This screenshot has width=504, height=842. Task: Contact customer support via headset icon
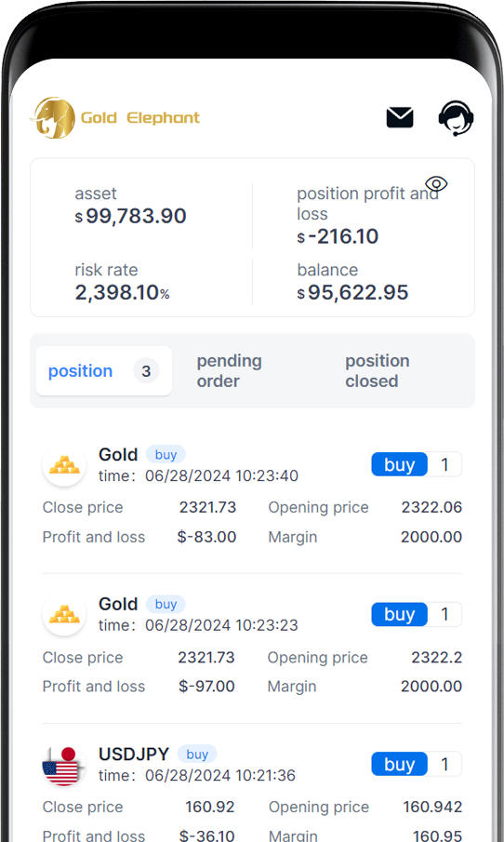tap(456, 118)
